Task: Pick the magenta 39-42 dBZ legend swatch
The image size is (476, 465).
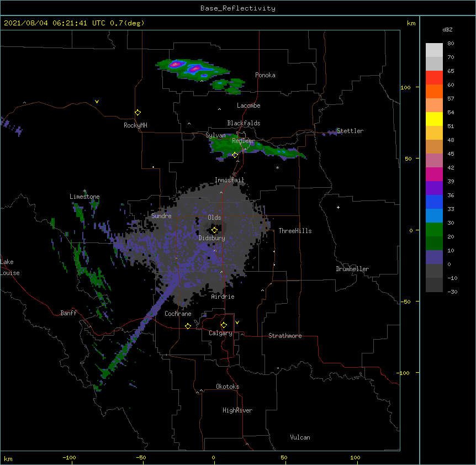Action: click(x=434, y=174)
